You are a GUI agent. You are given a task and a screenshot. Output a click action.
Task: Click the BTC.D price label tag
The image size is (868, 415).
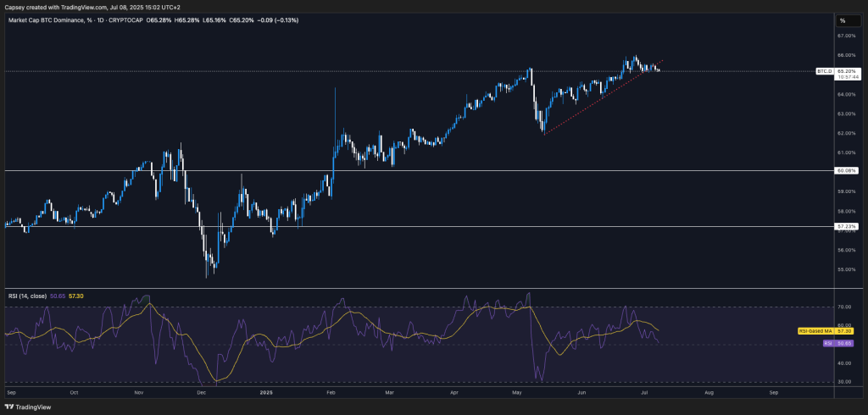click(822, 72)
